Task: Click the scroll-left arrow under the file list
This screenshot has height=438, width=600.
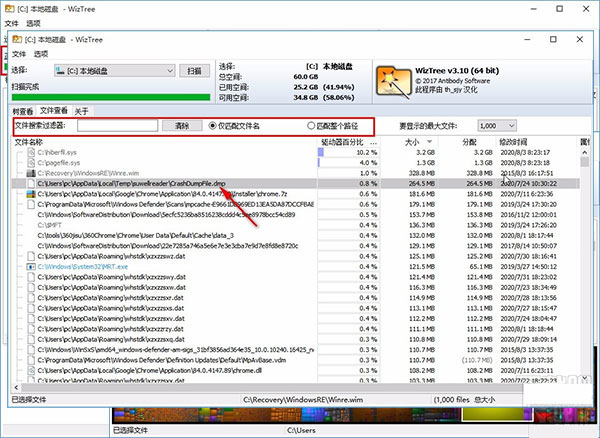Action: click(x=16, y=388)
